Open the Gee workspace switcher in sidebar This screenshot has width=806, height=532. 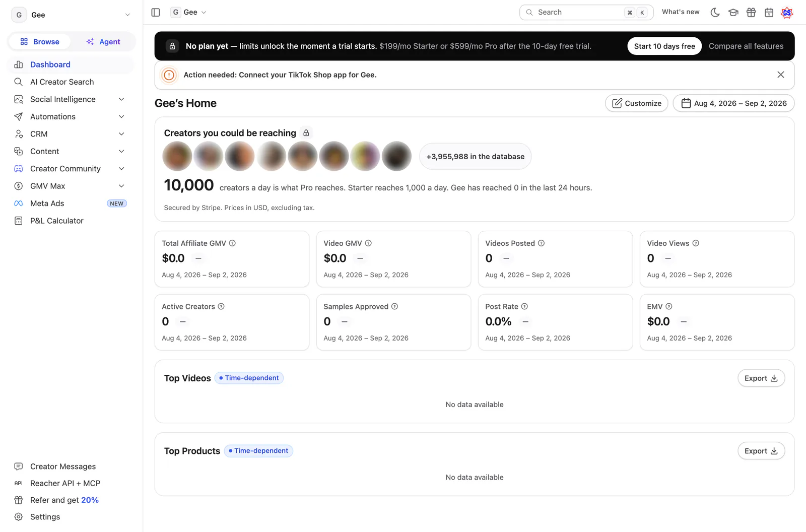pyautogui.click(x=71, y=15)
